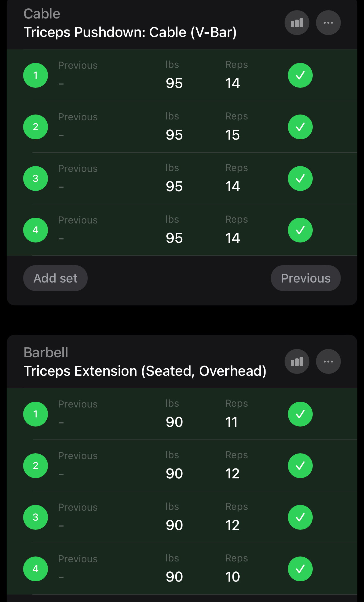Edit the 90 lbs weight in Extension set 4
Screen dimensions: 364x602
[x=174, y=577]
